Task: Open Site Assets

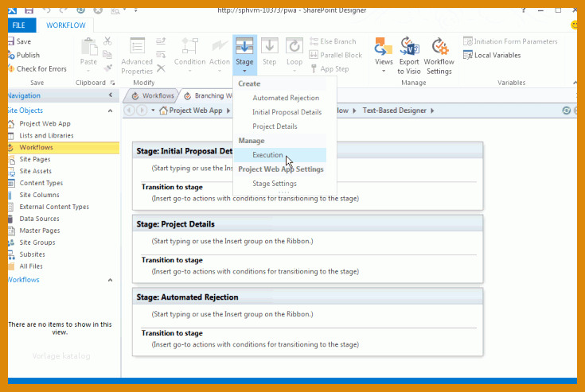Action: point(36,172)
